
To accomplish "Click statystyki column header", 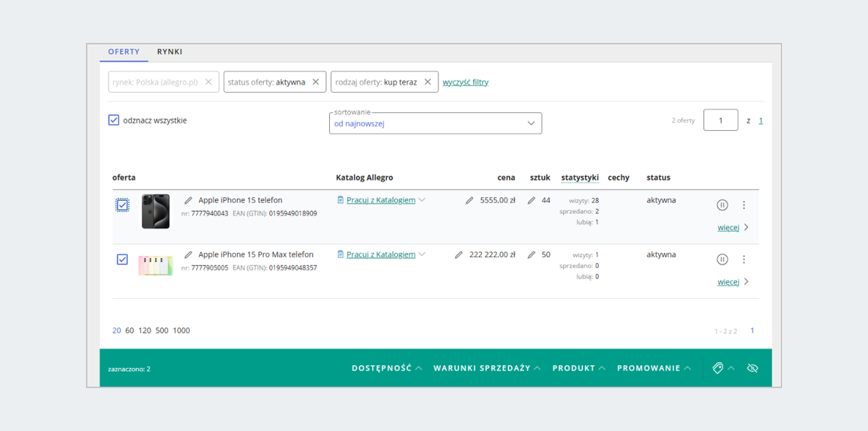I will 580,177.
